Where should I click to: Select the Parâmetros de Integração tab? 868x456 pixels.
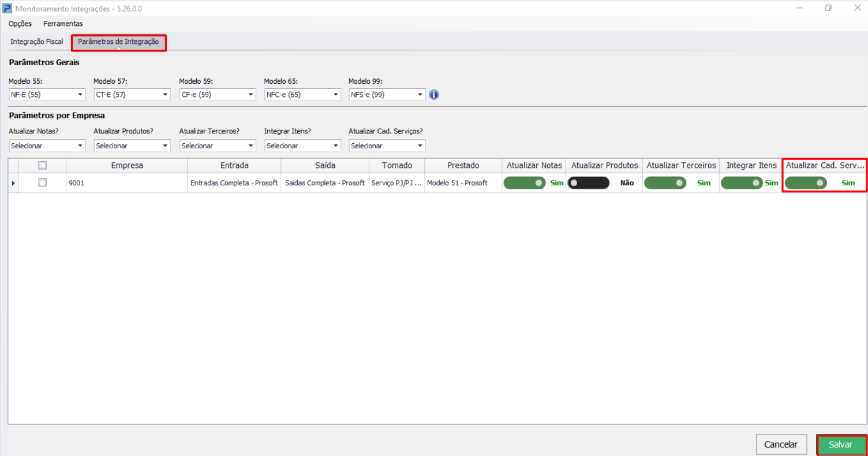tap(118, 42)
